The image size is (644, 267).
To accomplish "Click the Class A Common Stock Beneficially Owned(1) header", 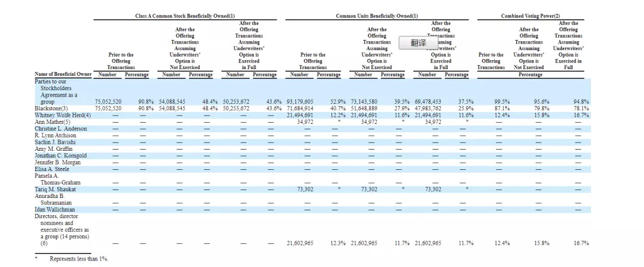I will pyautogui.click(x=185, y=16).
